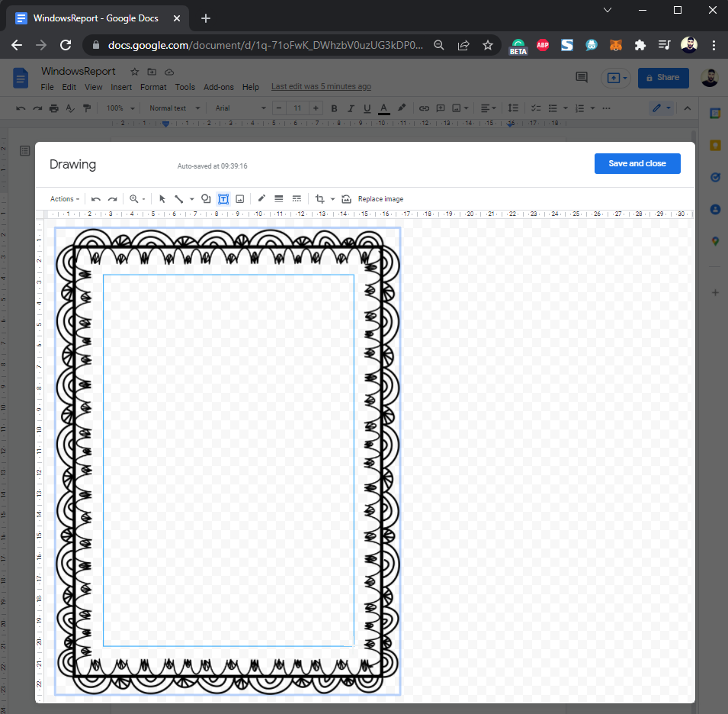
Task: Change the border weight
Action: coord(278,199)
